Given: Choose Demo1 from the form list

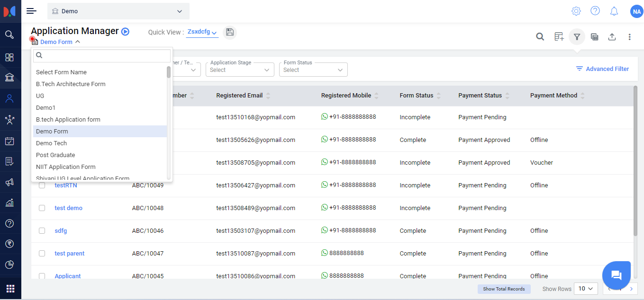Looking at the screenshot, I should (x=100, y=108).
